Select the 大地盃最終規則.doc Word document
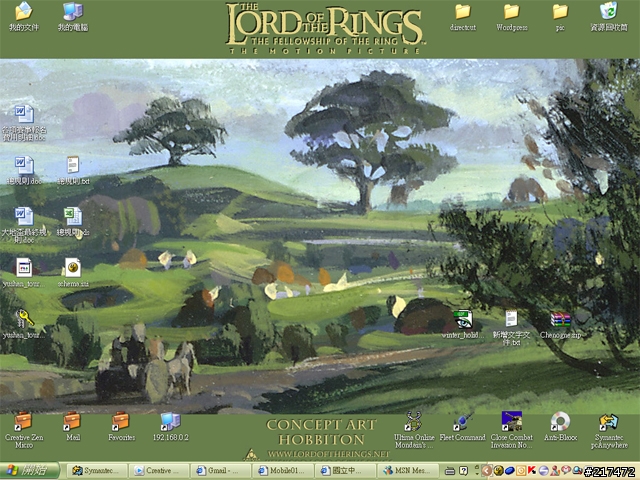The width and height of the screenshot is (640, 480). (24, 225)
